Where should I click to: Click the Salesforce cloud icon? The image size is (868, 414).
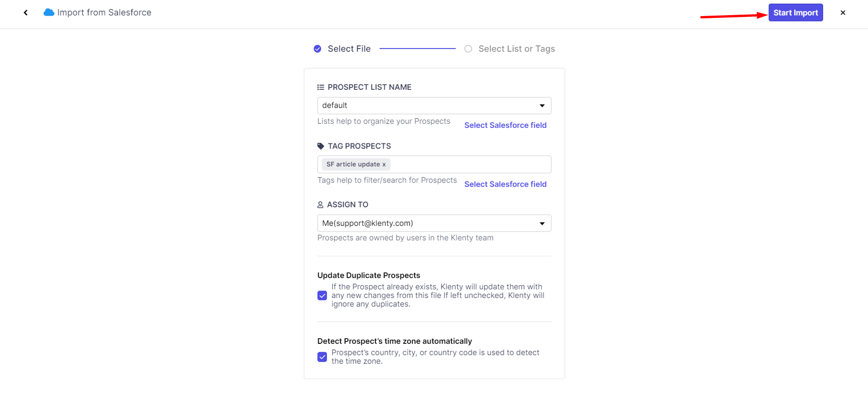49,12
